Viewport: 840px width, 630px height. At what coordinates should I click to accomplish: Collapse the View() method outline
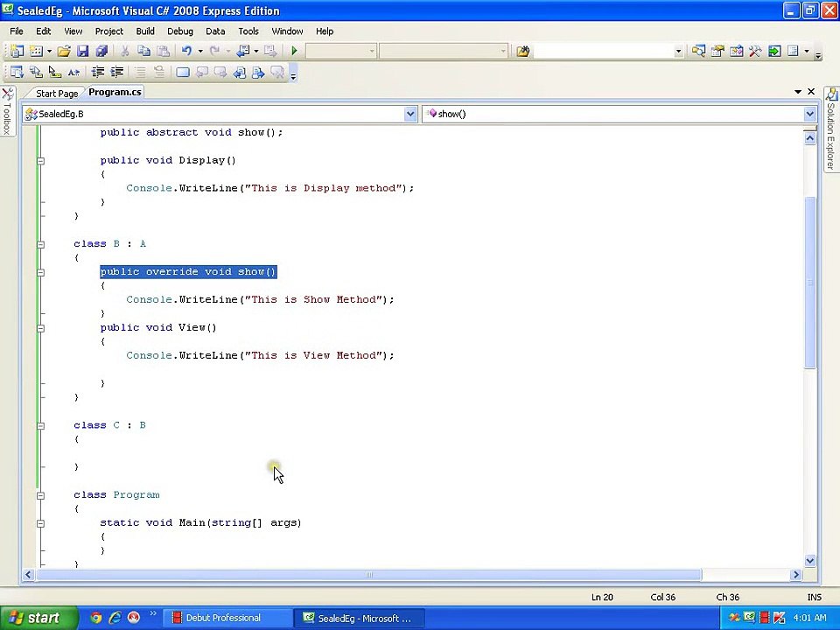(41, 328)
